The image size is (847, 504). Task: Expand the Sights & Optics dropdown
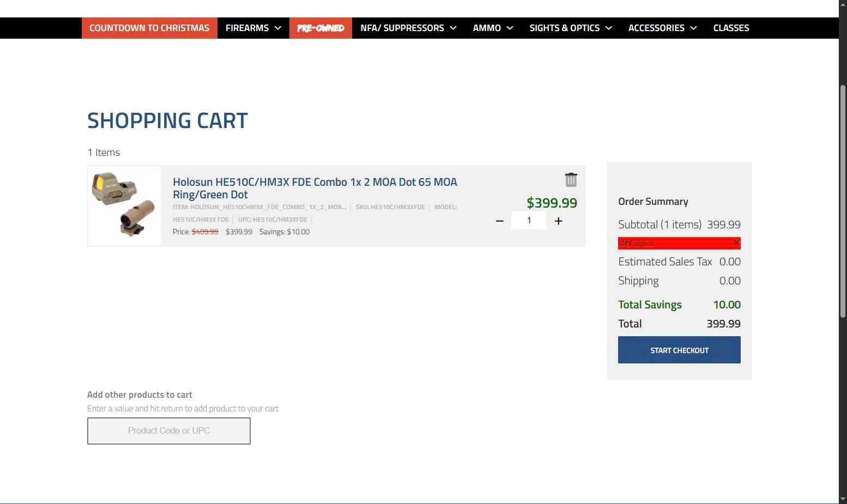pos(571,28)
